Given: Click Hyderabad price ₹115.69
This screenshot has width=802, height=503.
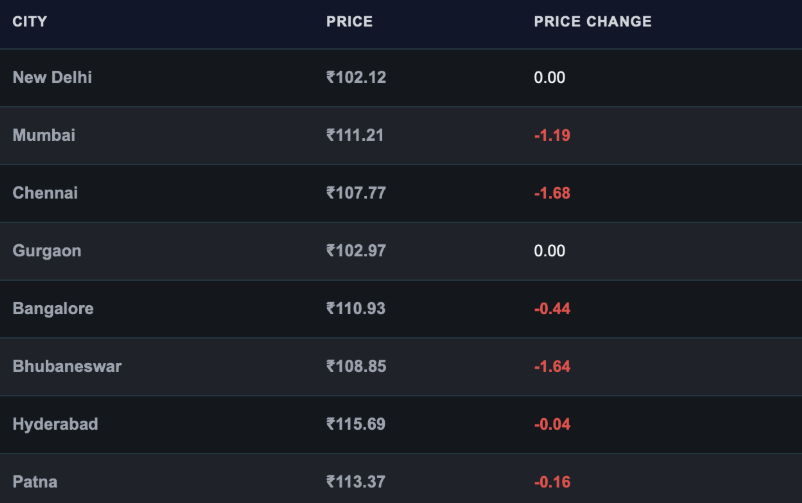Looking at the screenshot, I should pyautogui.click(x=356, y=424).
